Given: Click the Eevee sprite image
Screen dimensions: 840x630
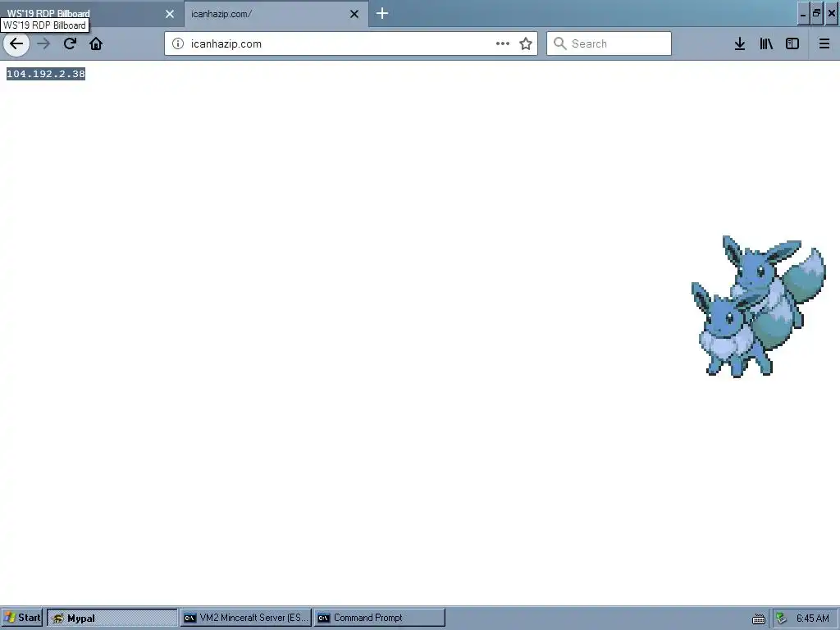Looking at the screenshot, I should (759, 307).
